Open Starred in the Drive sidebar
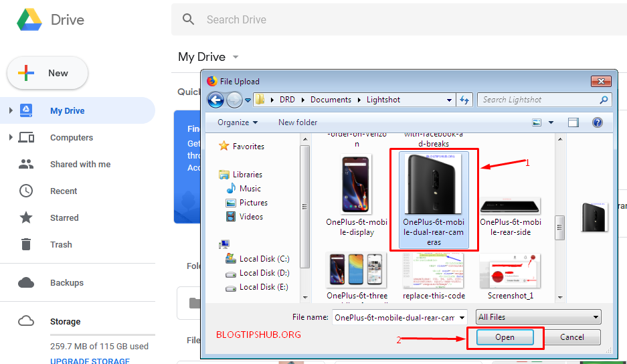627x364 pixels. [x=64, y=218]
